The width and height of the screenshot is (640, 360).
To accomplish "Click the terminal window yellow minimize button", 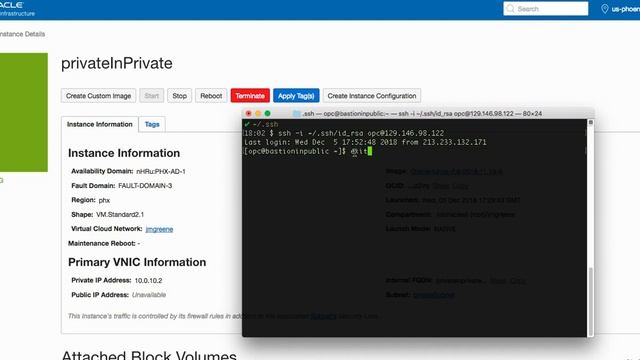I will (x=258, y=113).
